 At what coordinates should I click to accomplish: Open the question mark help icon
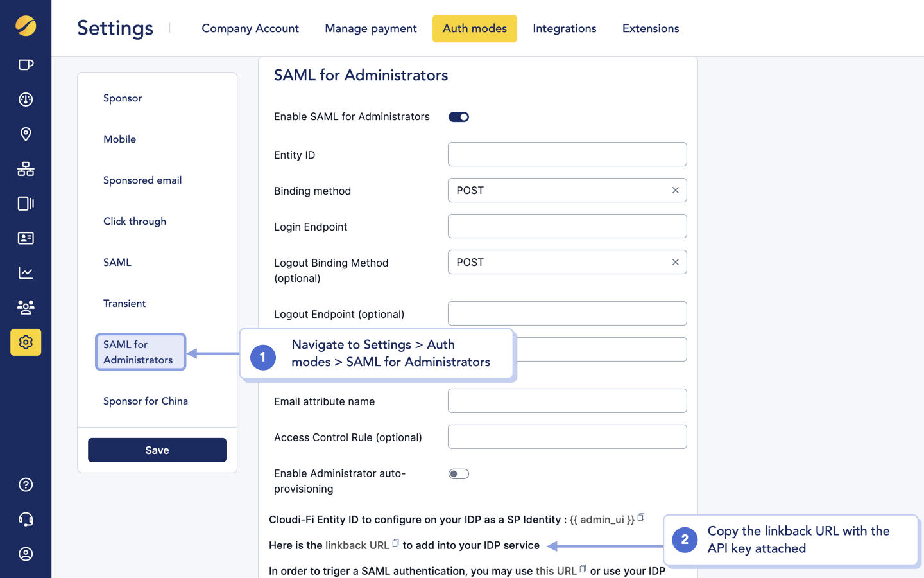(x=26, y=484)
